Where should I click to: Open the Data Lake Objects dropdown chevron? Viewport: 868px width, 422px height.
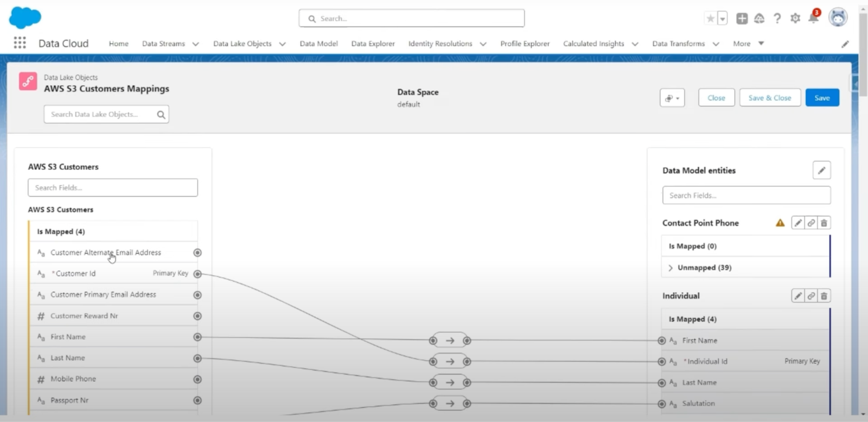282,44
